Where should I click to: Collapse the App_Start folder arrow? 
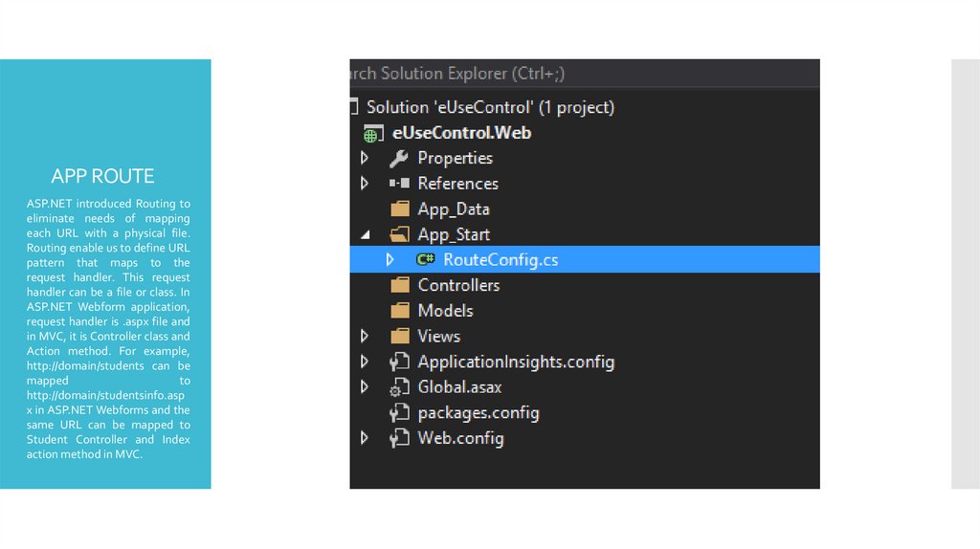tap(364, 235)
